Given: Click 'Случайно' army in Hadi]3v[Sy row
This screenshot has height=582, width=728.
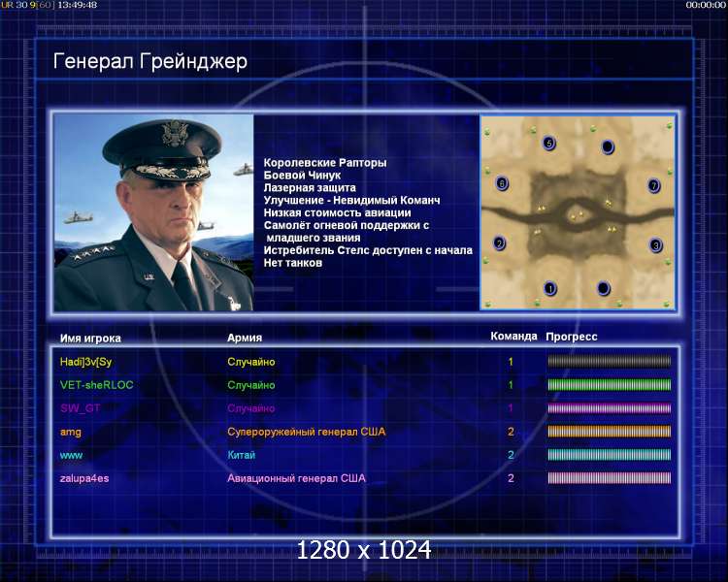Looking at the screenshot, I should [x=250, y=362].
